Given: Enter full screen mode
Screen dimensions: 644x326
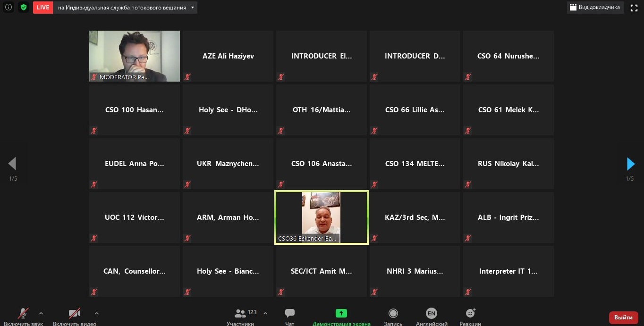Looking at the screenshot, I should click(634, 8).
